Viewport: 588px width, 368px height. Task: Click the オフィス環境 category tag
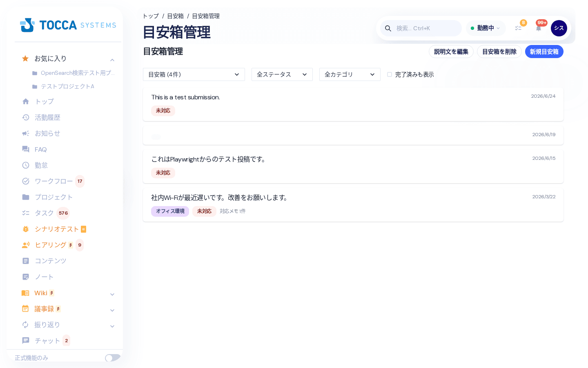point(170,211)
